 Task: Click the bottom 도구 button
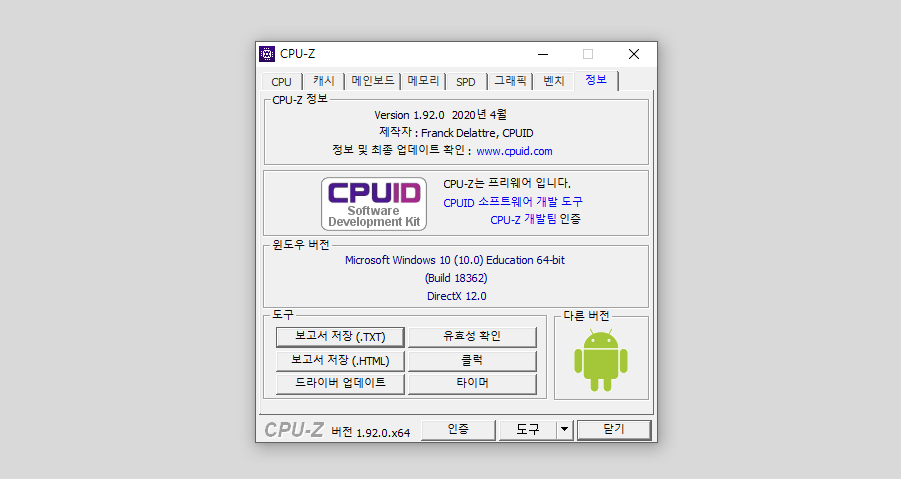tap(527, 430)
